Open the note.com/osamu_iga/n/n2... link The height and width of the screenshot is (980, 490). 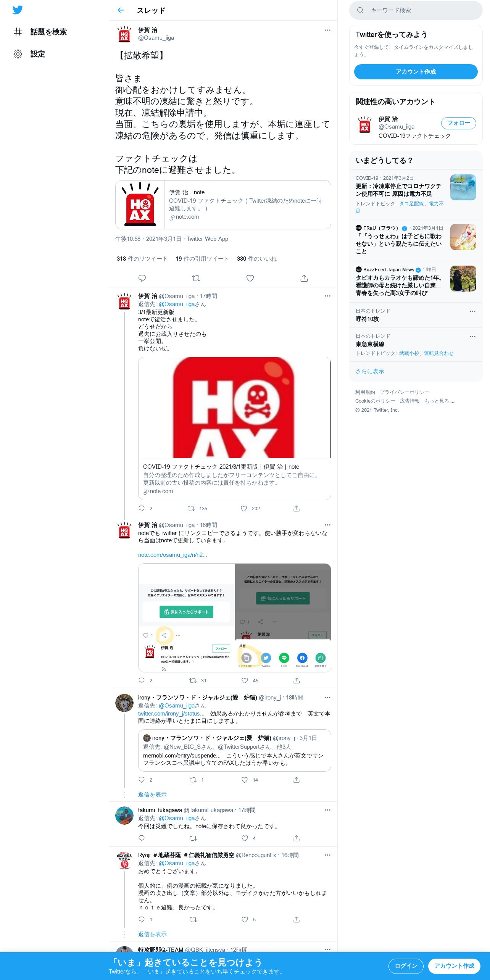172,555
